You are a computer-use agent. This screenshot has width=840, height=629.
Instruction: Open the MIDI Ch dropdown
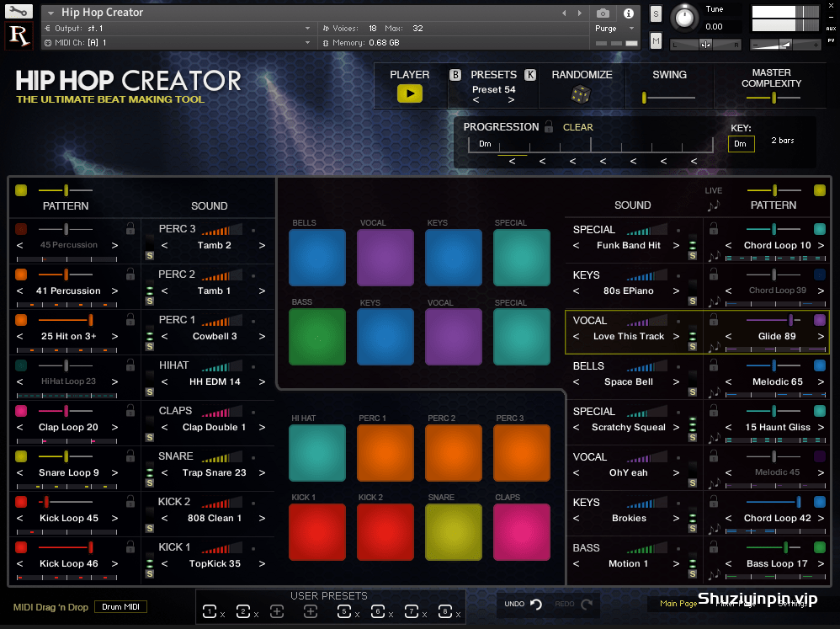[178, 43]
